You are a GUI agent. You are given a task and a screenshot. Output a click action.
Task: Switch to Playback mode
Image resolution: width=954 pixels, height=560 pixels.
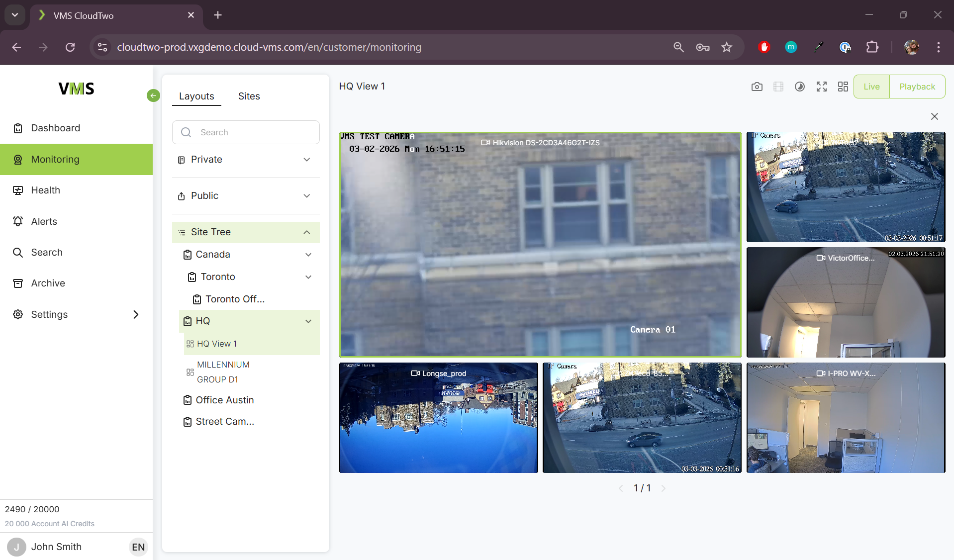point(917,87)
